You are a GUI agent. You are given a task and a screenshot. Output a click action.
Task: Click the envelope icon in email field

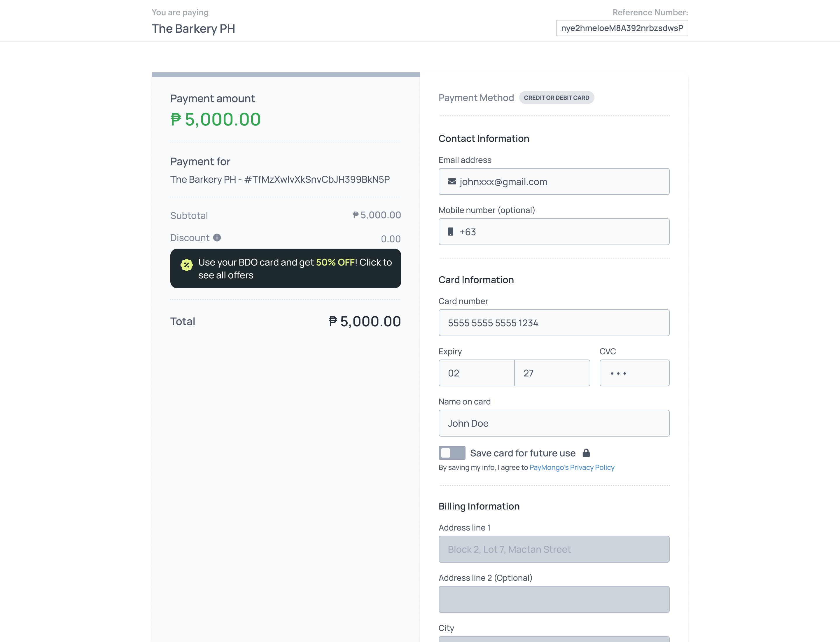click(452, 182)
